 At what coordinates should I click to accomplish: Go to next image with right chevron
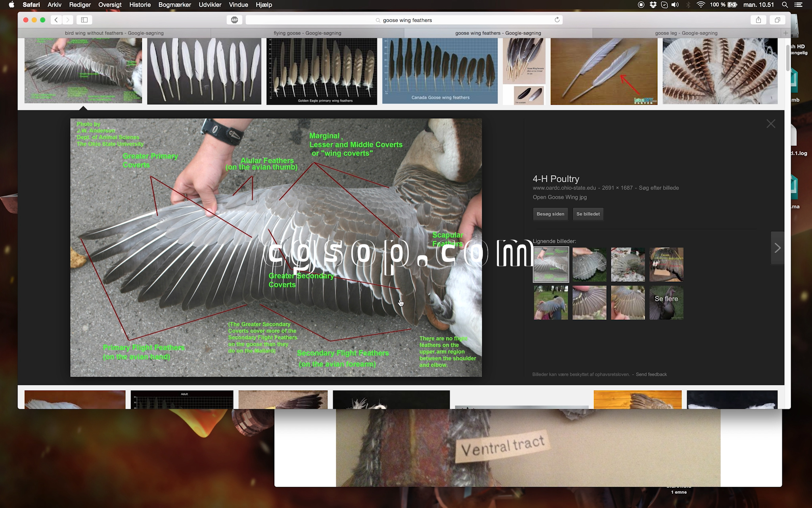777,248
